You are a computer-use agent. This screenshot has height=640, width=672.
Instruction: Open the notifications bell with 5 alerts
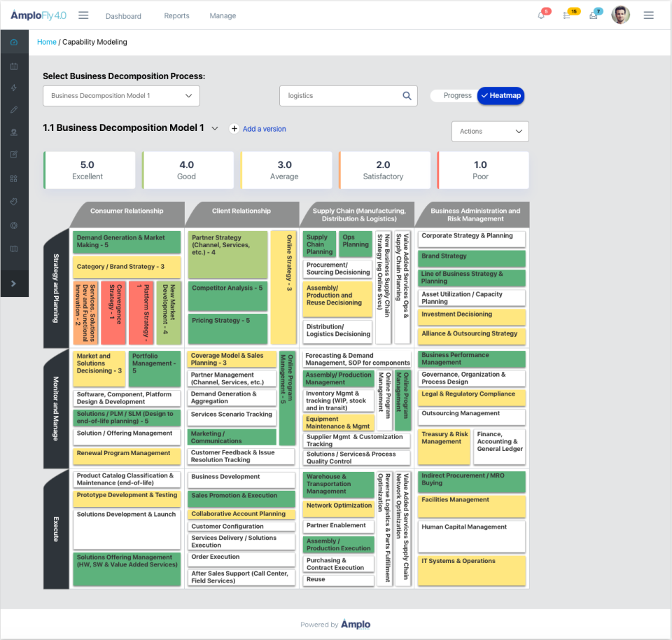pyautogui.click(x=541, y=15)
